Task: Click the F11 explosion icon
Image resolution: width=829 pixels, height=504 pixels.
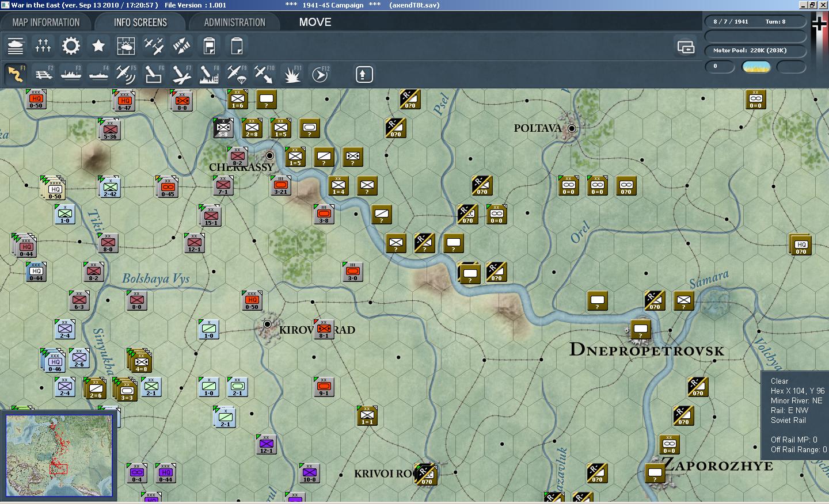Action: pos(292,74)
